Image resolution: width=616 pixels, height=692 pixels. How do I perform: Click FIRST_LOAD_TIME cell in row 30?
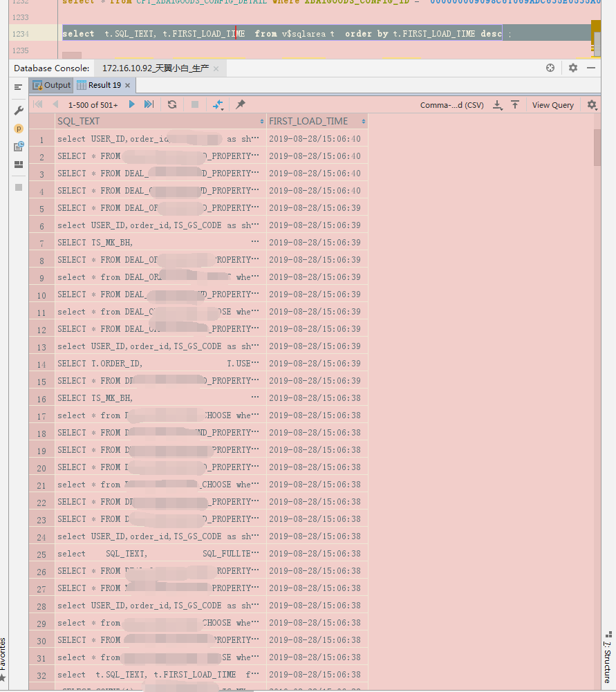point(317,640)
